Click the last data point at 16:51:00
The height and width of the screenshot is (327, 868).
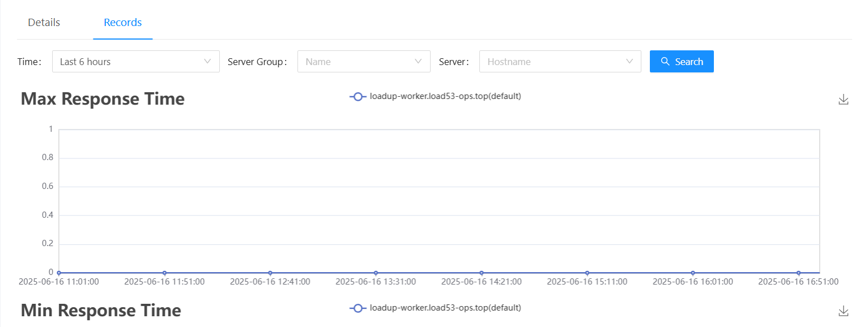[798, 273]
